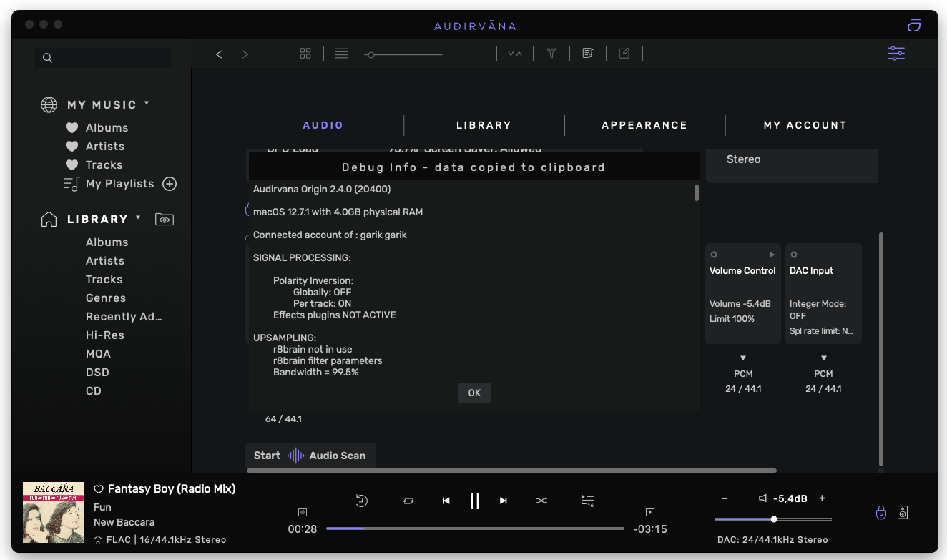The height and width of the screenshot is (560, 947).
Task: Skip to the next track
Action: point(504,501)
